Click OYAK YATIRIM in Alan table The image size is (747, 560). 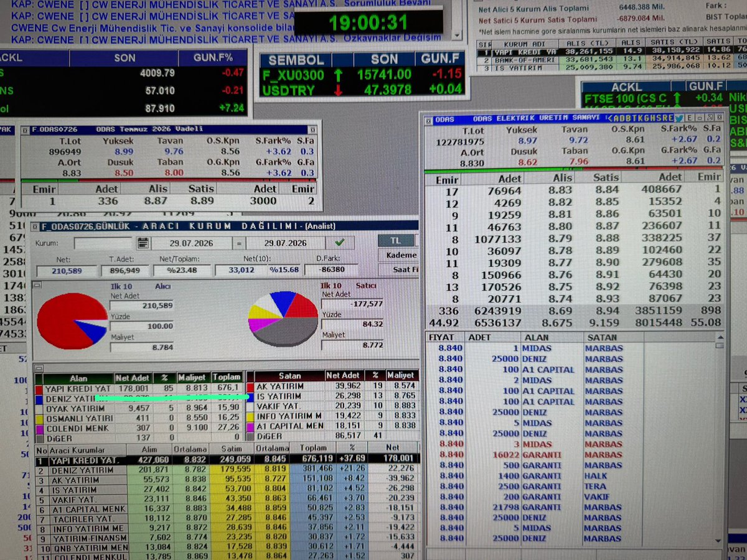[x=75, y=408]
